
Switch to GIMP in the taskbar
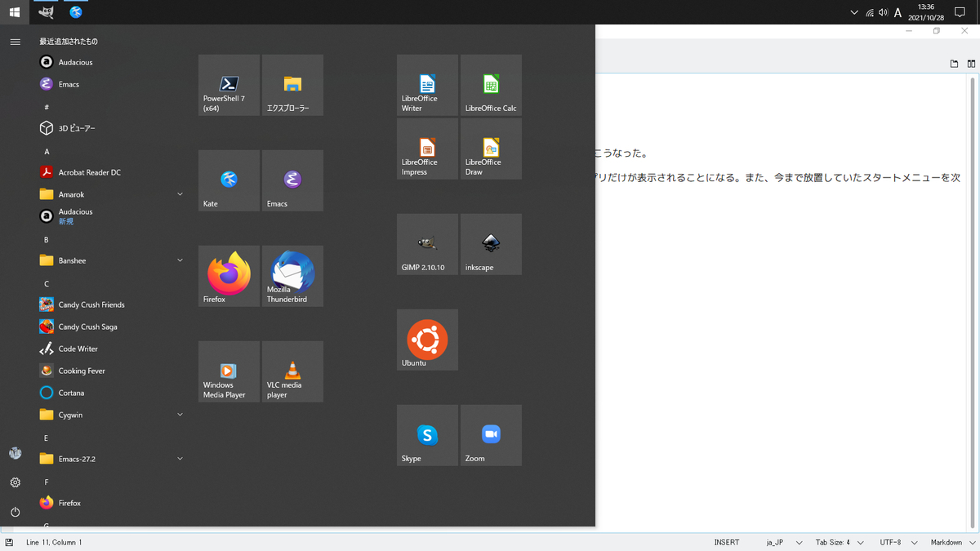tap(47, 12)
